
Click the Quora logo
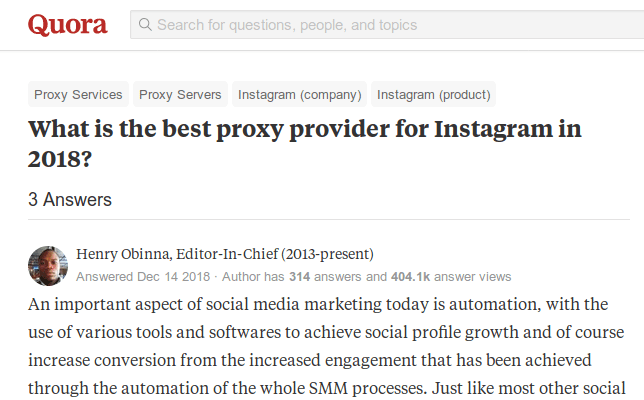tap(68, 24)
